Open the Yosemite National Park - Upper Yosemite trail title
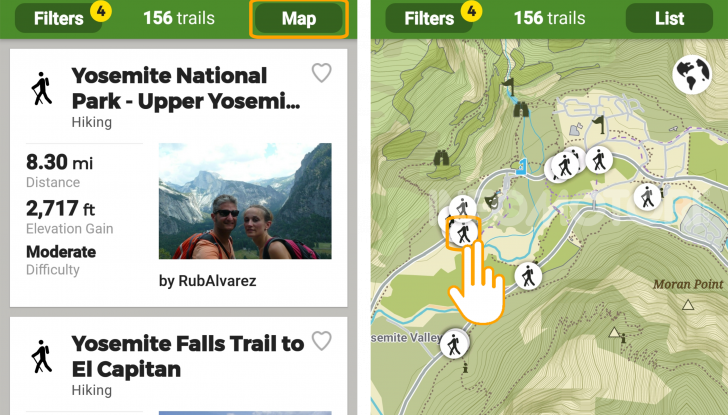The width and height of the screenshot is (728, 415). pos(185,88)
